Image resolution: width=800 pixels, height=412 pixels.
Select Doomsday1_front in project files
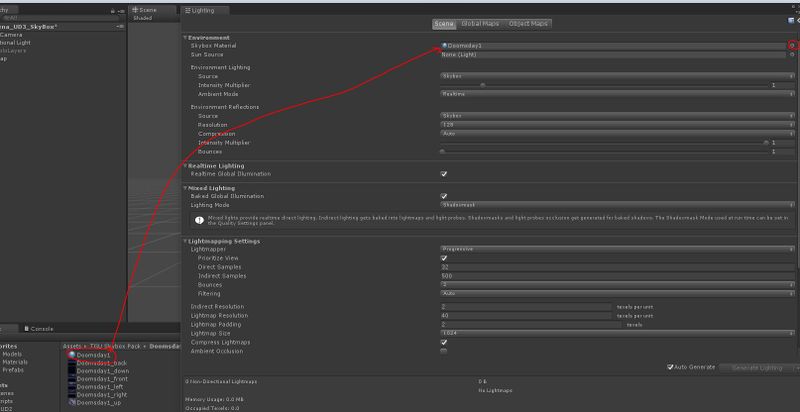(102, 379)
